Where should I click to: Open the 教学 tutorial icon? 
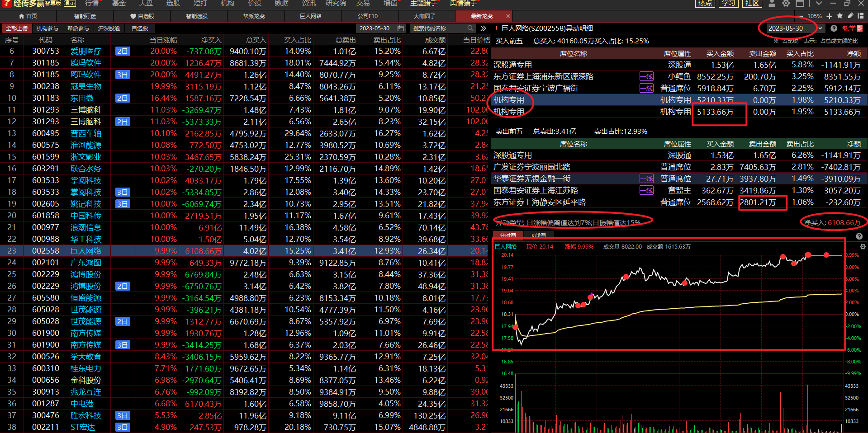[852, 28]
